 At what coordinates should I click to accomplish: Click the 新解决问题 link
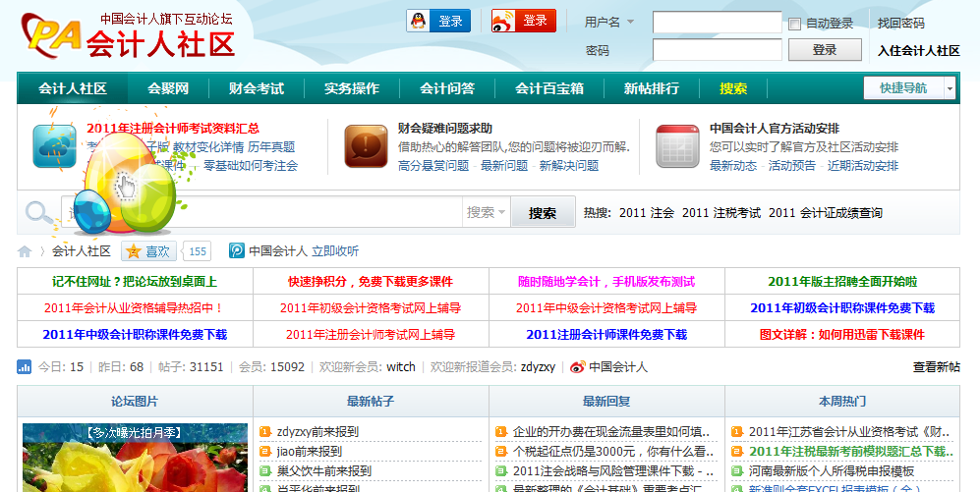pyautogui.click(x=569, y=165)
